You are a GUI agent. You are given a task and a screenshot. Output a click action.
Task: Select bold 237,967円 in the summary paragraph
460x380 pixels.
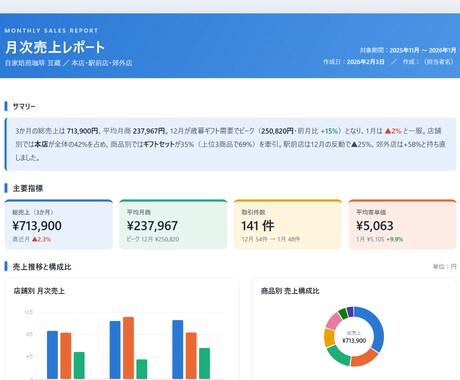click(149, 131)
